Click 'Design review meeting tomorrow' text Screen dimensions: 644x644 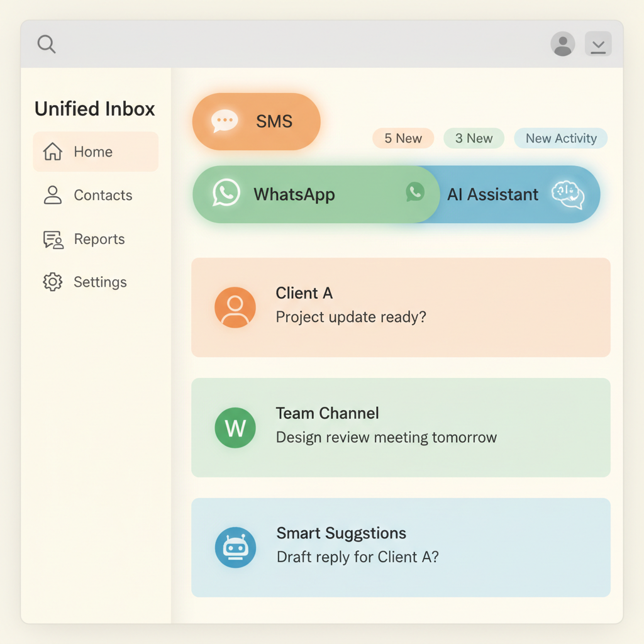tap(387, 438)
